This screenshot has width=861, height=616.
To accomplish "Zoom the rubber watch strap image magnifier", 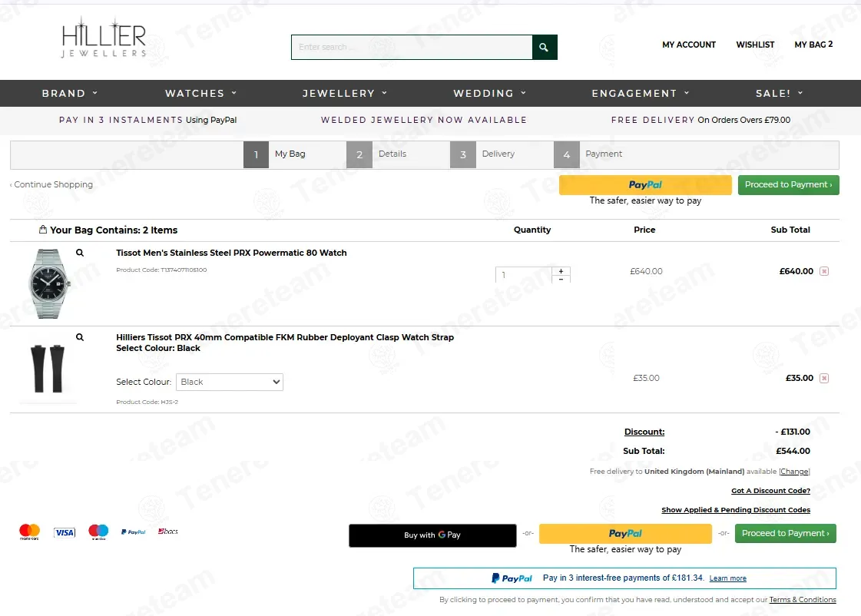I will pos(80,337).
